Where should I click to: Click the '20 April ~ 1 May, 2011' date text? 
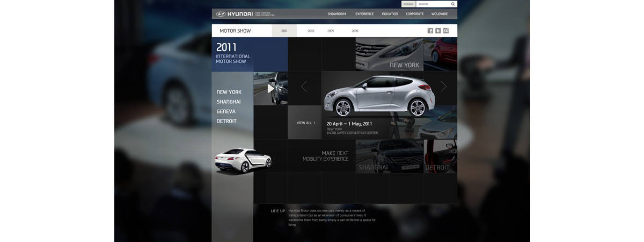click(349, 124)
